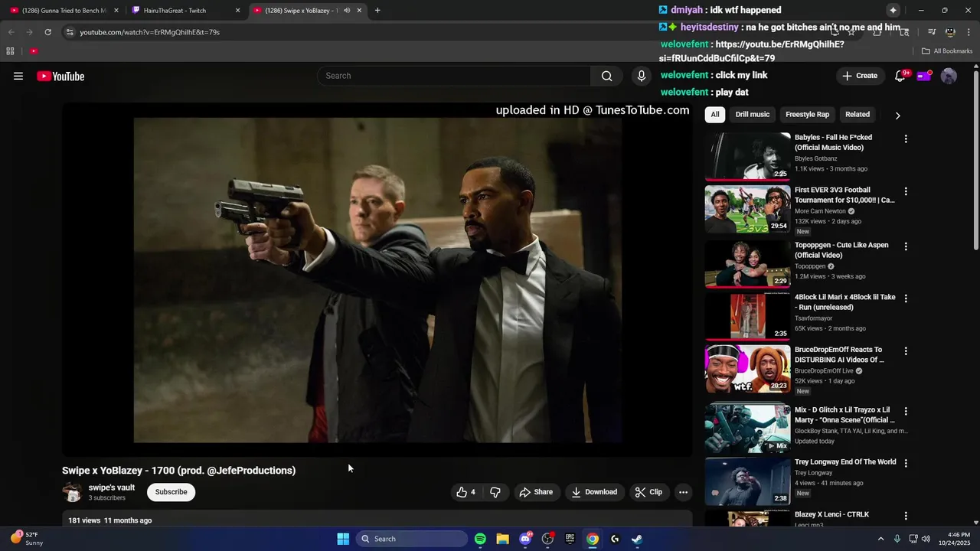Open the Windows Start menu
This screenshot has width=980, height=551.
coord(343,539)
